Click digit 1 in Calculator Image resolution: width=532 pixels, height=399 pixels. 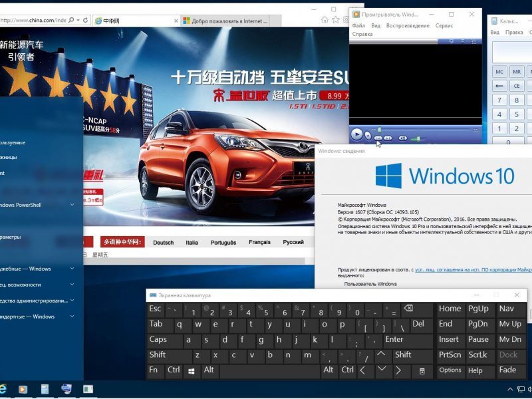(499, 128)
